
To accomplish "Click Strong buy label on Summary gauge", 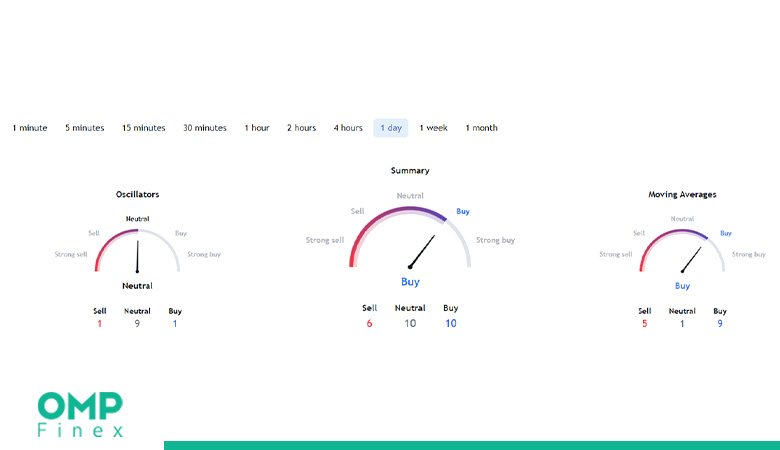I will (x=495, y=240).
